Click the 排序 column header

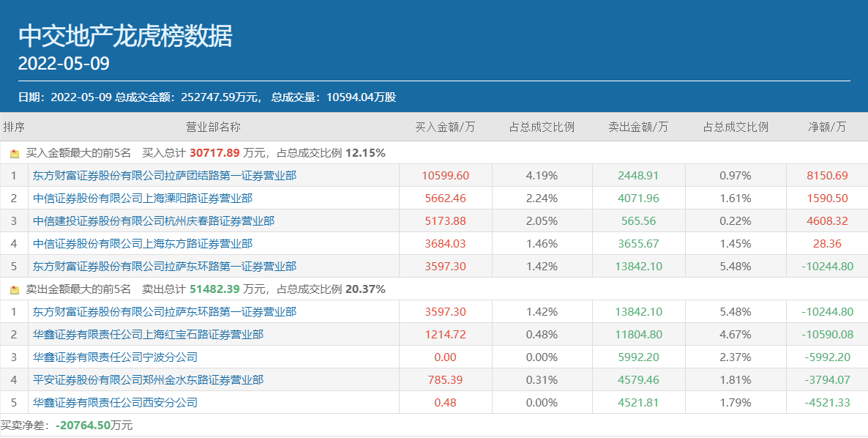(14, 127)
